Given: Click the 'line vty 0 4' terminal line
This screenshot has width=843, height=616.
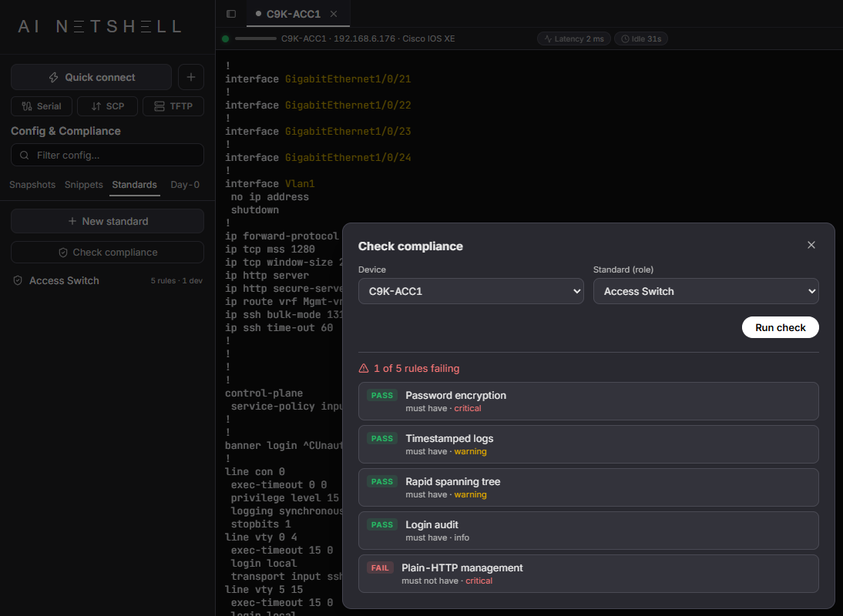Looking at the screenshot, I should coord(260,537).
